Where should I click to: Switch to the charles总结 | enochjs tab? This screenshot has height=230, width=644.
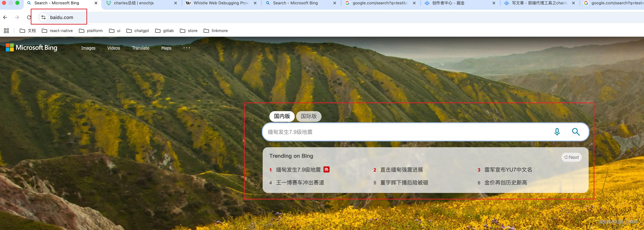coord(134,3)
